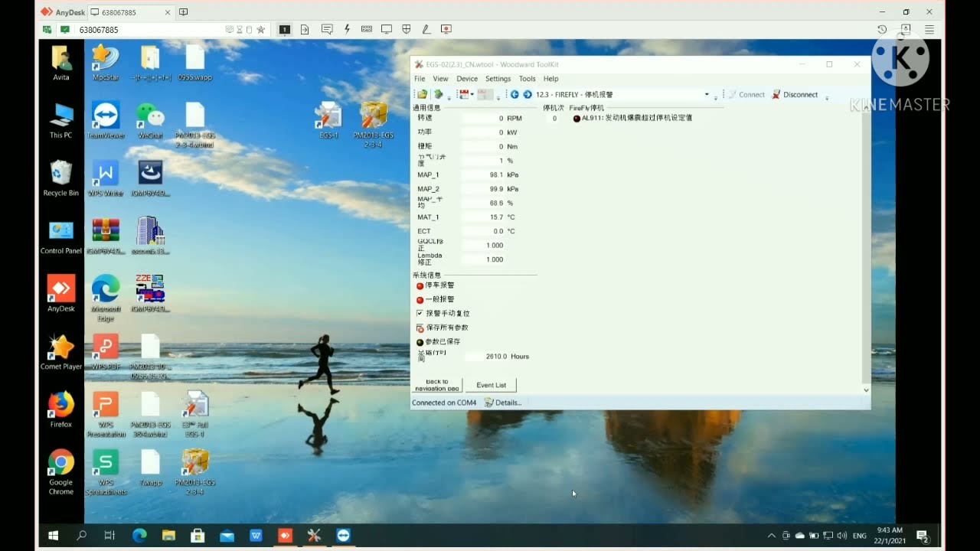The width and height of the screenshot is (980, 551).
Task: Click scrollbar down arrow in ToolKit window
Action: (x=866, y=390)
